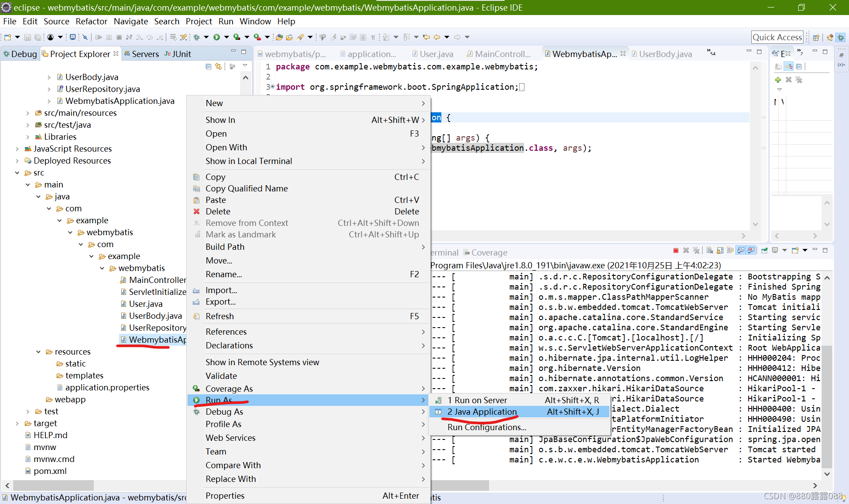
Task: Toggle Scroll Lock in the Console toolbar
Action: 720,251
